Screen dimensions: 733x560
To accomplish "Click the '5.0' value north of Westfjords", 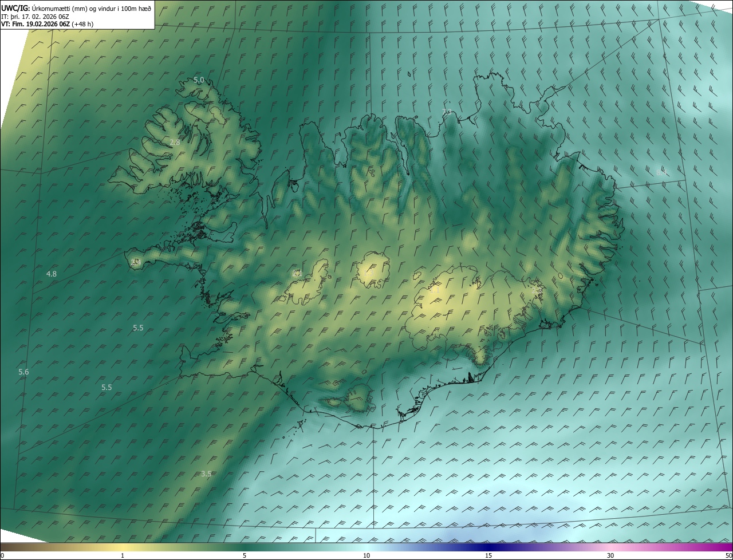I will (199, 80).
